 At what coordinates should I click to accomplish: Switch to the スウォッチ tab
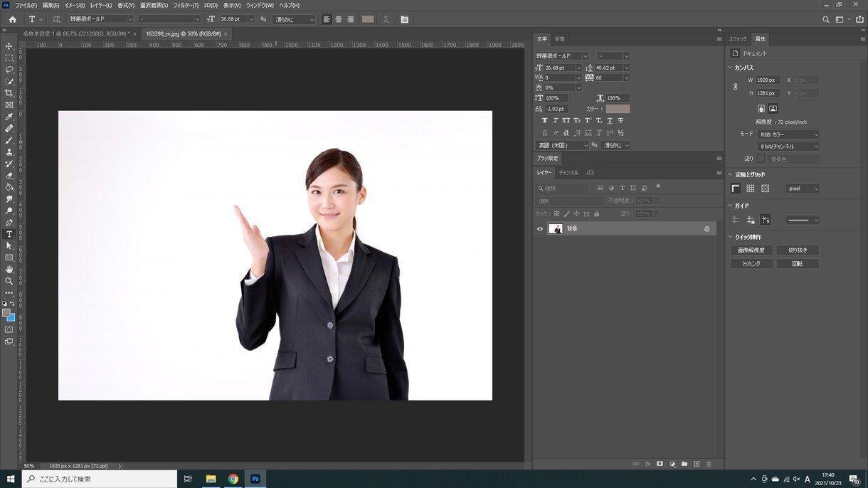[x=738, y=39]
